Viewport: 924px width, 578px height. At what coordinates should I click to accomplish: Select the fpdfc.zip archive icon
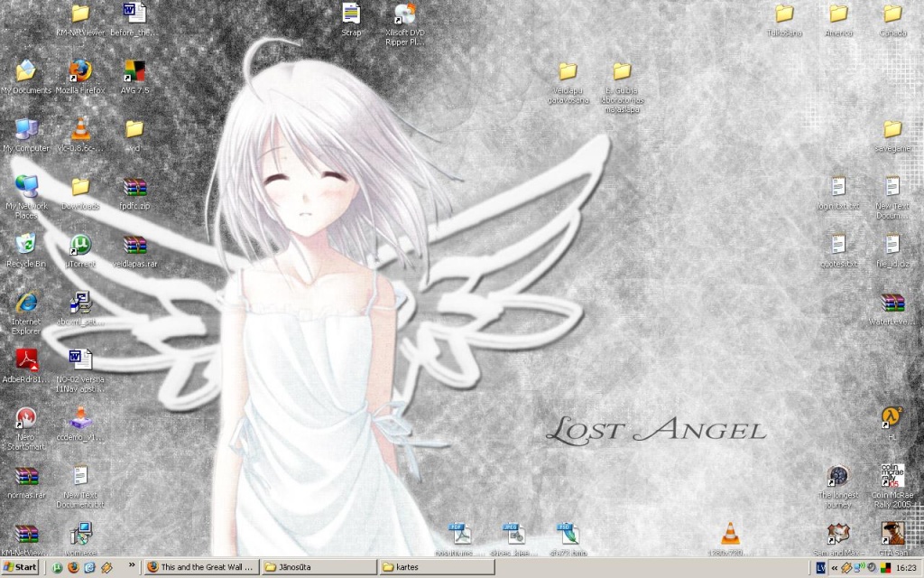click(x=134, y=192)
